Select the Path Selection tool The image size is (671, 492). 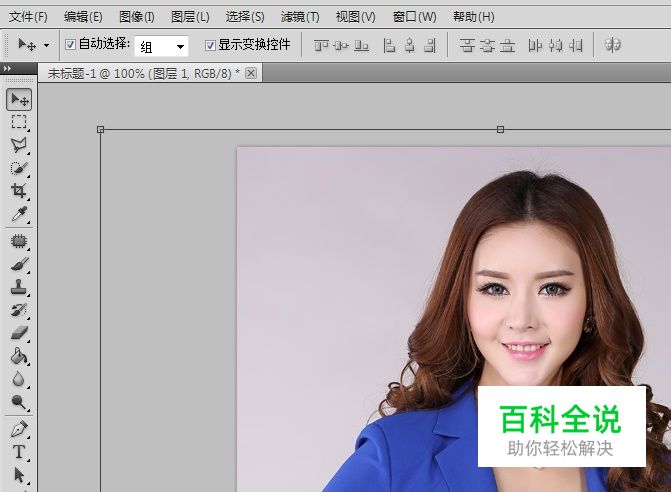(19, 475)
